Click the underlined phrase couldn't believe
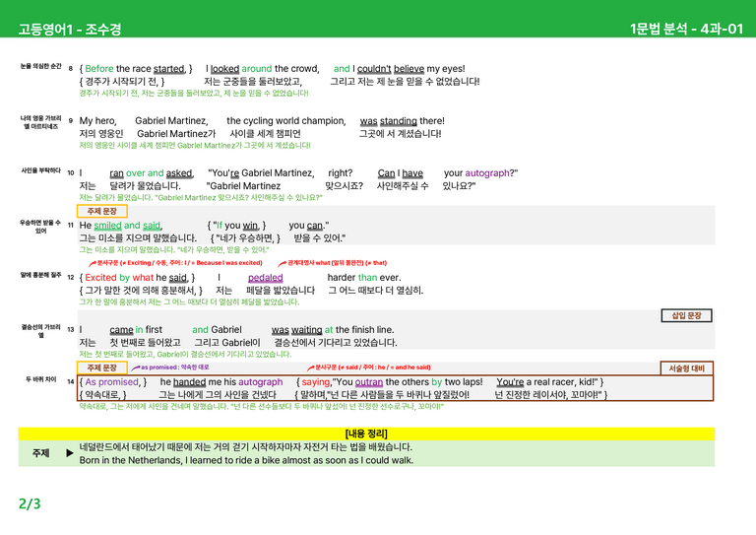Viewport: 756px width, 535px height. (391, 69)
